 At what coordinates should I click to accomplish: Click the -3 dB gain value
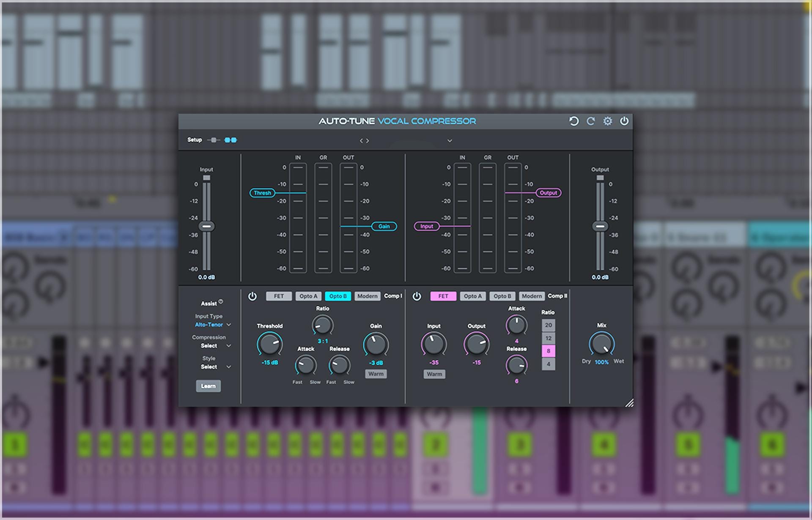click(x=376, y=363)
